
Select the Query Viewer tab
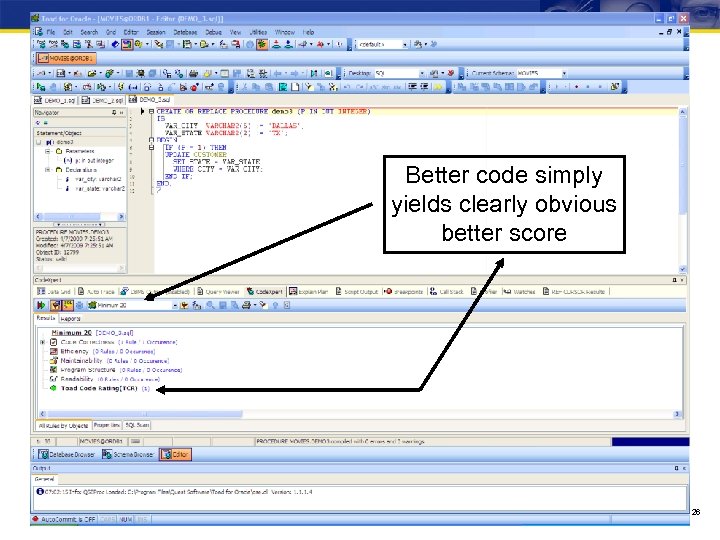click(x=219, y=292)
